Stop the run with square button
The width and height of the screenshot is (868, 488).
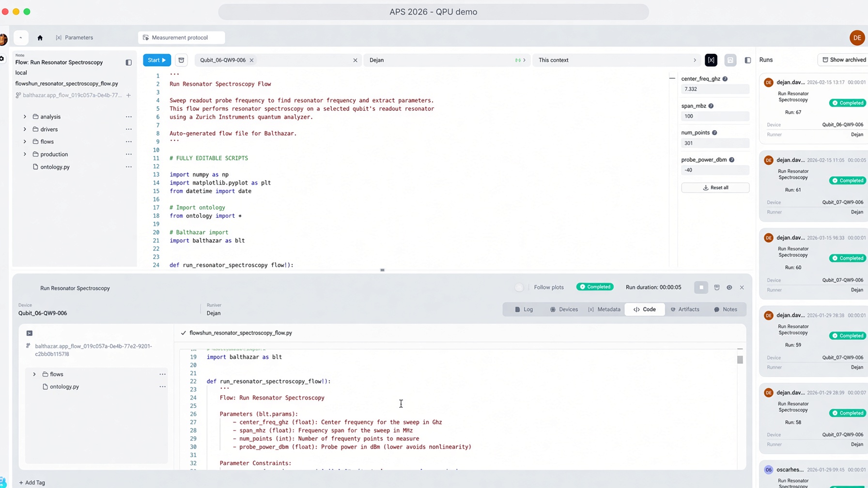pyautogui.click(x=701, y=288)
